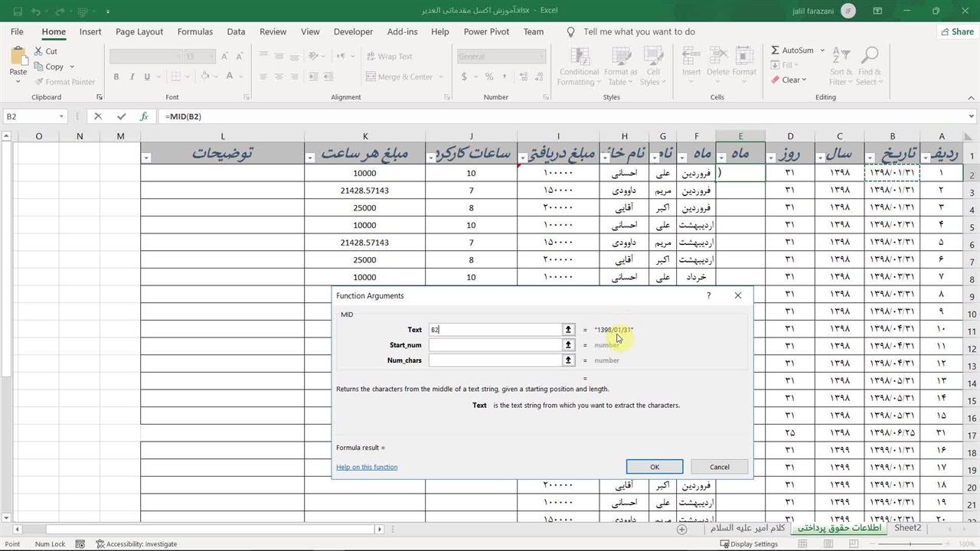Image resolution: width=980 pixels, height=551 pixels.
Task: Click the Insert Function fx icon
Action: [144, 116]
